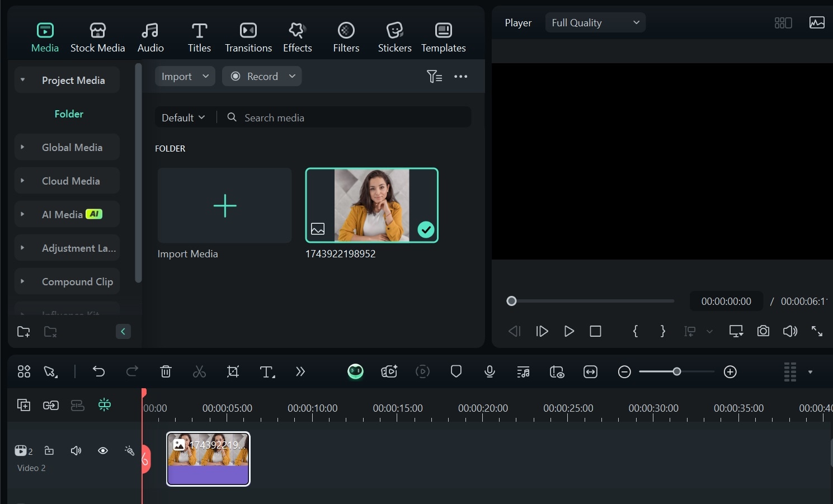Image resolution: width=833 pixels, height=504 pixels.
Task: Select the 1743922198952 image thumbnail
Action: point(371,205)
